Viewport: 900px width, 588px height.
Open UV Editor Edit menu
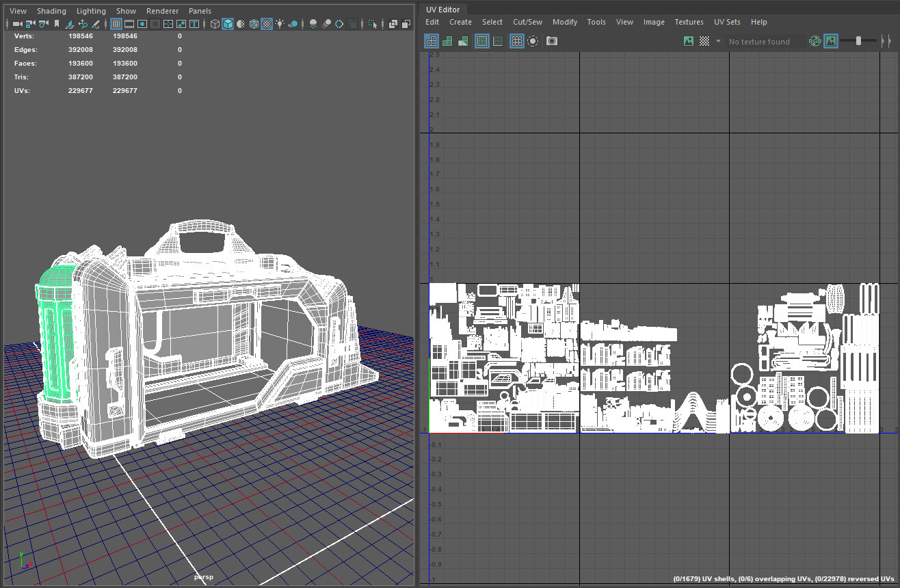point(432,22)
